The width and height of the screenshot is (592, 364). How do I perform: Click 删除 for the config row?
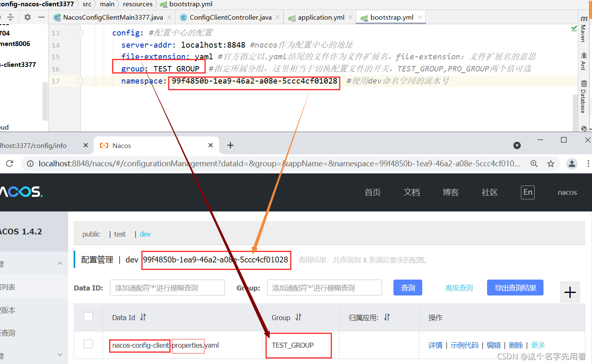pos(516,345)
